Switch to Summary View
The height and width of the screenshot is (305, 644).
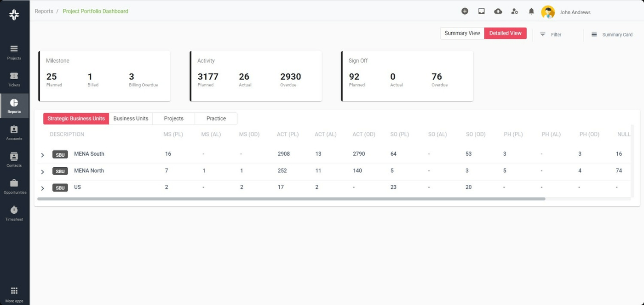point(462,33)
